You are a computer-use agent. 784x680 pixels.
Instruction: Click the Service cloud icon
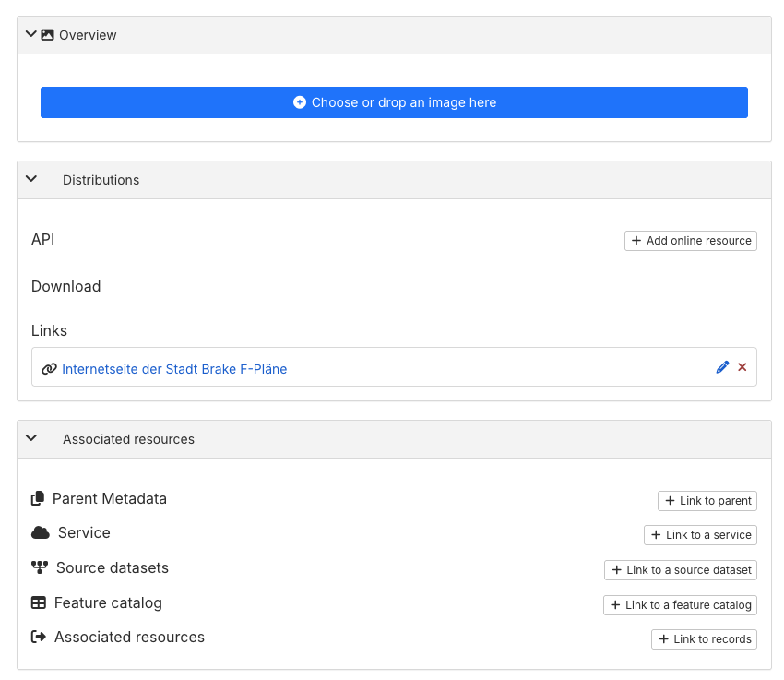pos(40,533)
